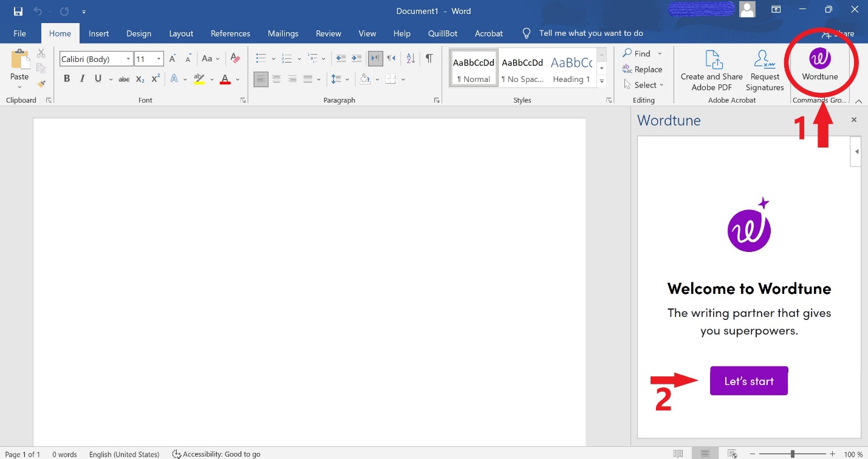
Task: Click the Redo icon in title bar
Action: (64, 12)
